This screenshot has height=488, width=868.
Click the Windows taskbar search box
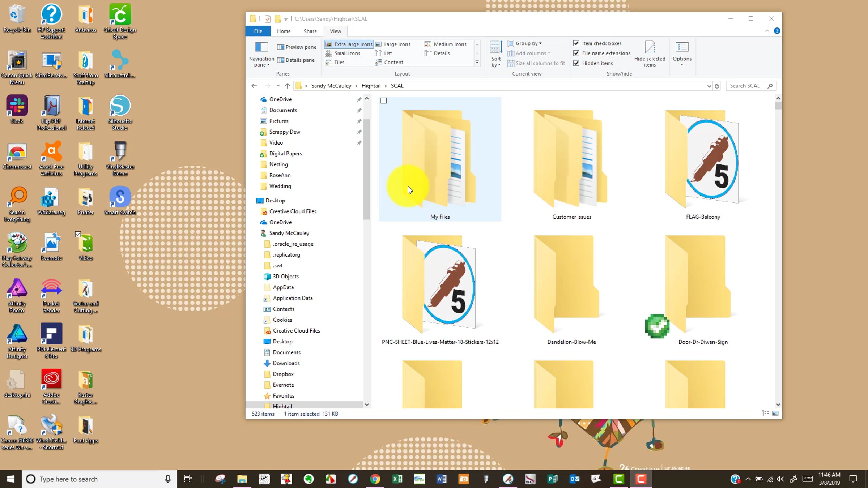point(99,479)
